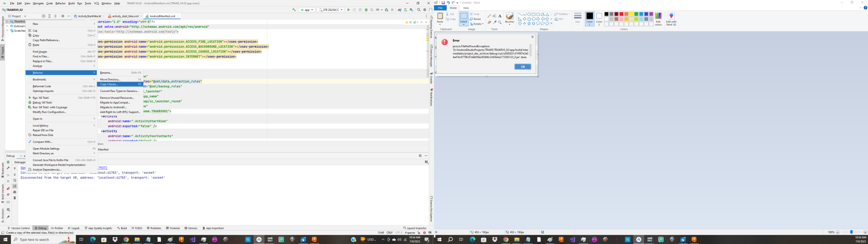Viewport: 868px width, 244px height.
Task: Click OK in the Error dialog
Action: point(523,66)
